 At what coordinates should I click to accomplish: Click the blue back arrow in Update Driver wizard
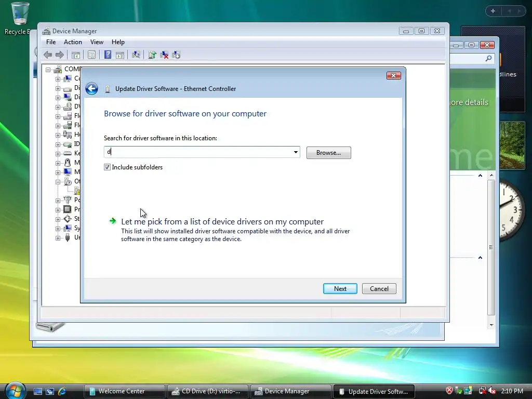[91, 89]
